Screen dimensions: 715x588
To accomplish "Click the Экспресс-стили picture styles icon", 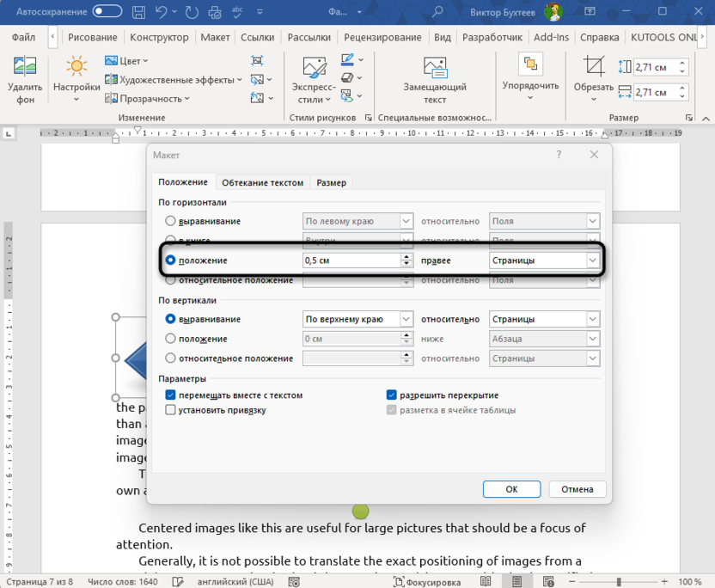I will pos(313,68).
